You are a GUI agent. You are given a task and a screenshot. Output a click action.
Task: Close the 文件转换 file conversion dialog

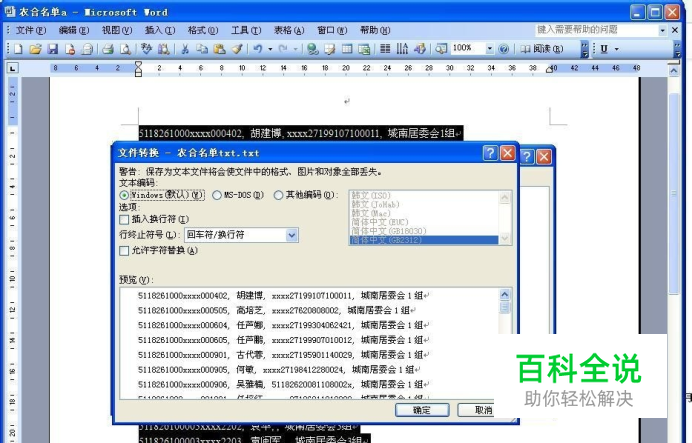click(508, 153)
